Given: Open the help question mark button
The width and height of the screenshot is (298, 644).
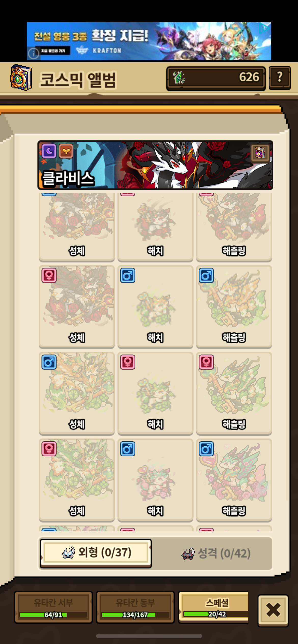Looking at the screenshot, I should (x=280, y=78).
